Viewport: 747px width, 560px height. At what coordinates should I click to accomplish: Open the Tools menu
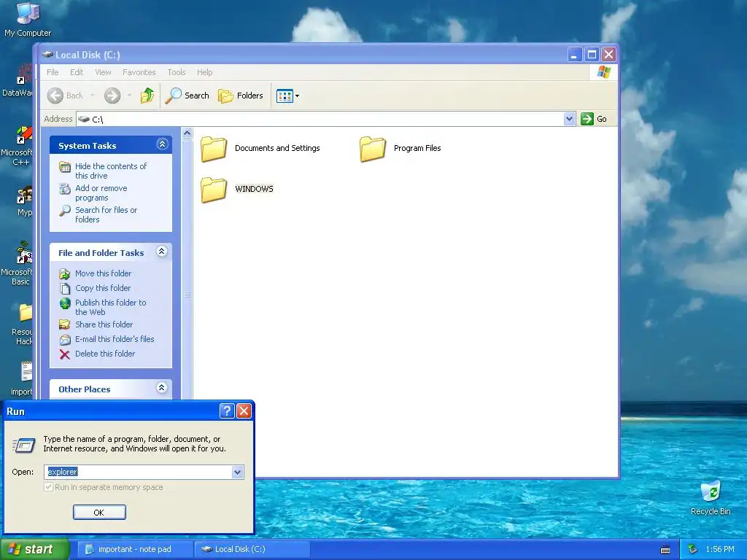[x=177, y=72]
